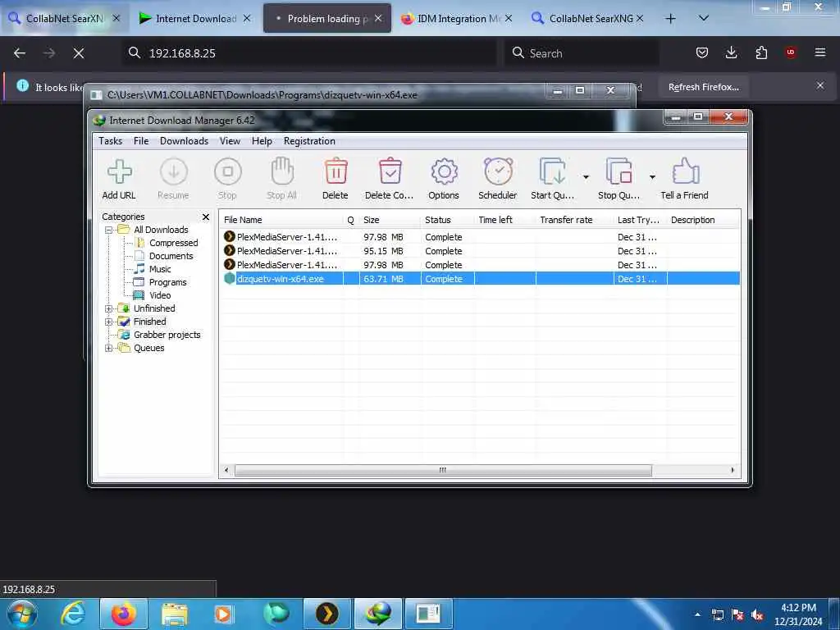Select the 95.15 MB PlexMediaServer download

[479, 251]
